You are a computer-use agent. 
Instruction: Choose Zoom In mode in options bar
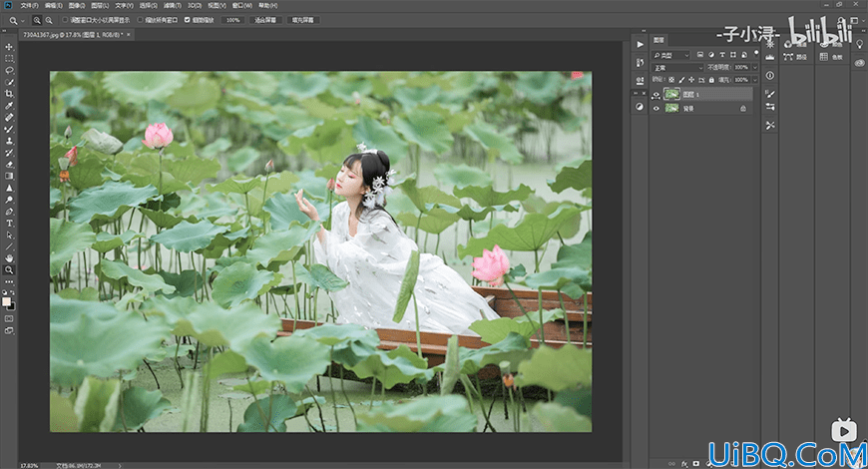point(37,20)
